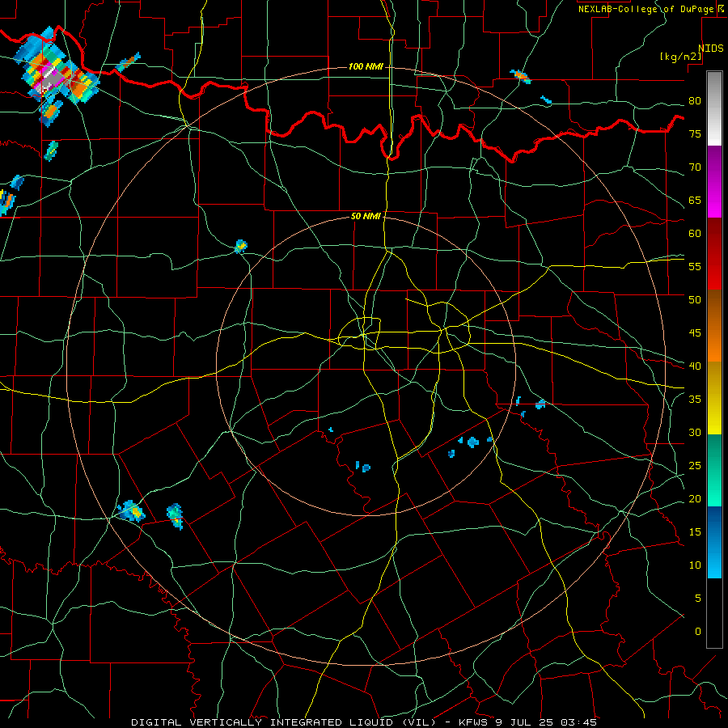The height and width of the screenshot is (728, 728).
Task: Pick the gray-white segment of the color scale
Action: tap(714, 108)
